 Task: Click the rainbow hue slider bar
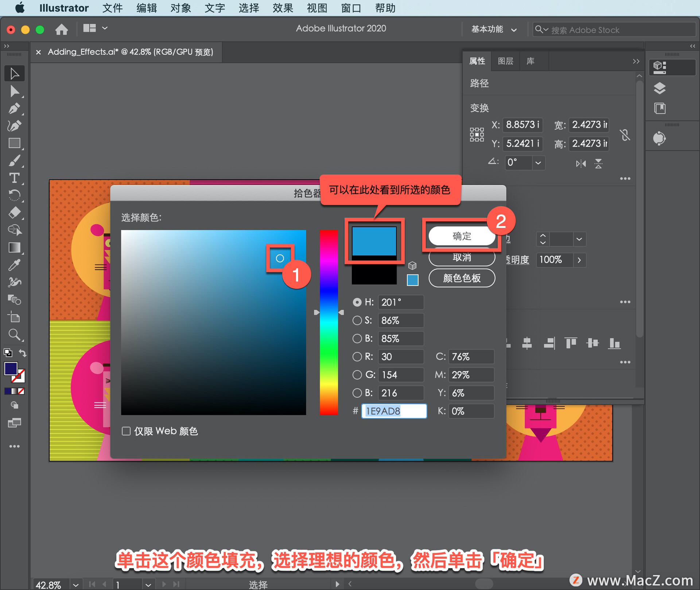pos(328,322)
